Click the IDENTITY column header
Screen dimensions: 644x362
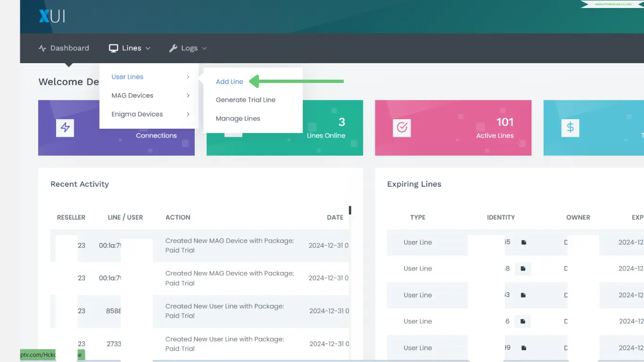[501, 217]
